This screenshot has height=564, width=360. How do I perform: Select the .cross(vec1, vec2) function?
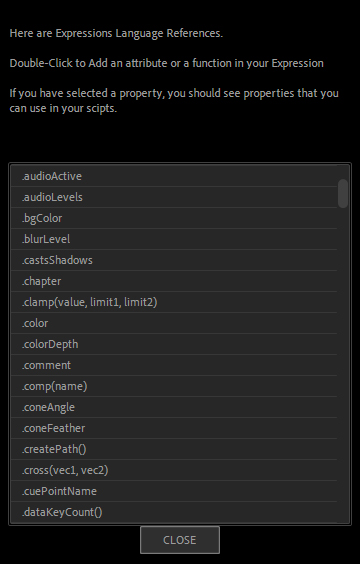pos(174,470)
